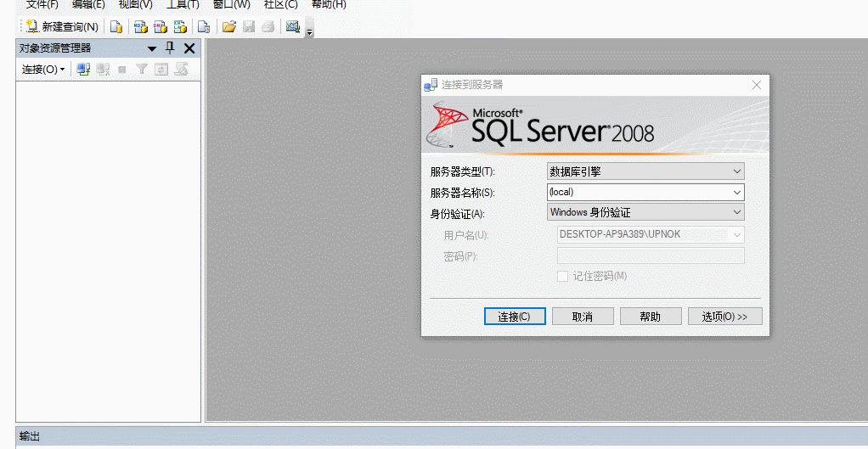868x449 pixels.
Task: Click the Open File folder icon
Action: (229, 26)
